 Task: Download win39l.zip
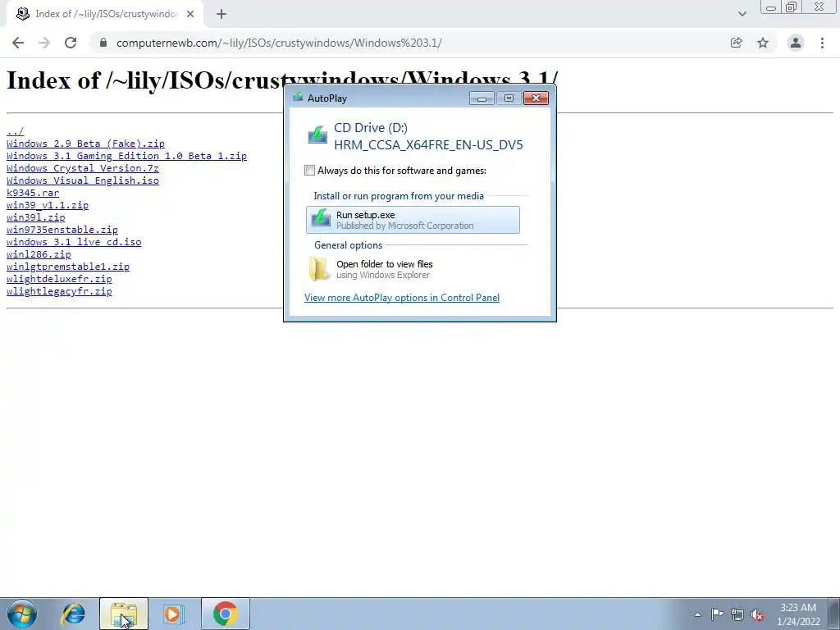36,217
